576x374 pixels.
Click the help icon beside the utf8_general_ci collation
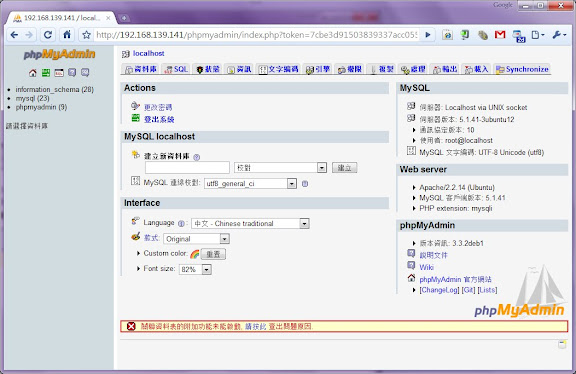point(305,184)
